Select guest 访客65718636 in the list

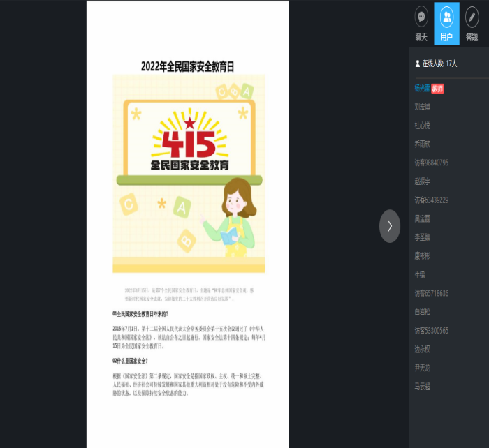431,293
